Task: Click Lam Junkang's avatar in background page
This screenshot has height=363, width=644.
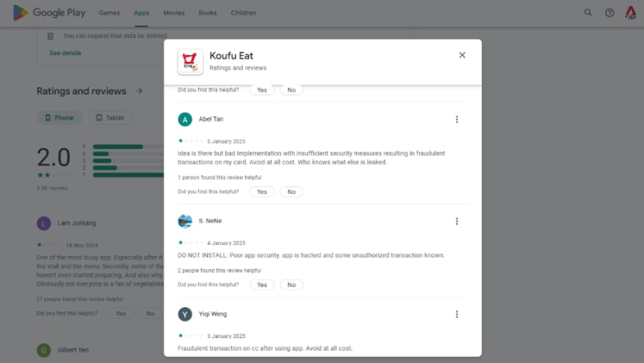Action: click(44, 223)
